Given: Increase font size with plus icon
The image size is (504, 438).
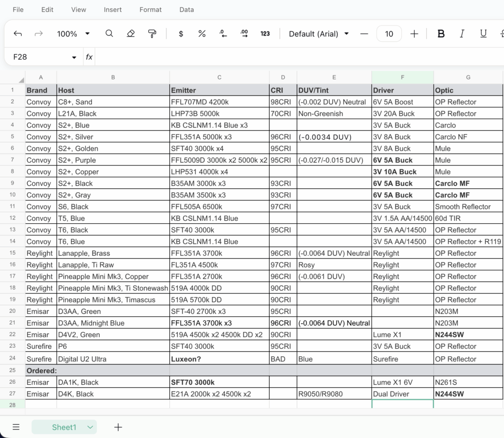Looking at the screenshot, I should pyautogui.click(x=414, y=34).
